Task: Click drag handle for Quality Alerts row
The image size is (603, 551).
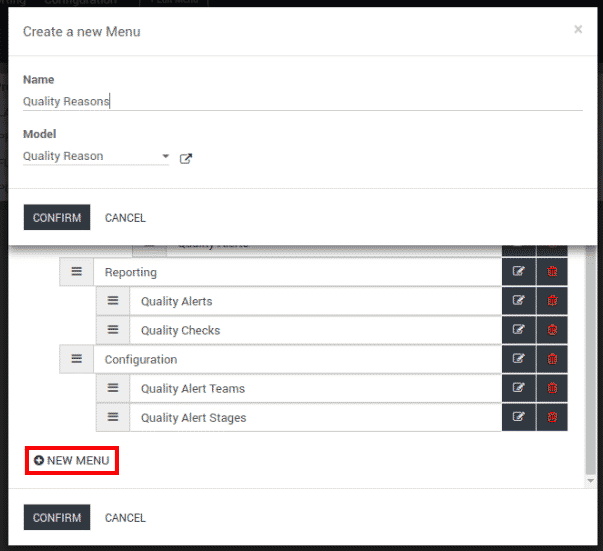Action: click(113, 301)
